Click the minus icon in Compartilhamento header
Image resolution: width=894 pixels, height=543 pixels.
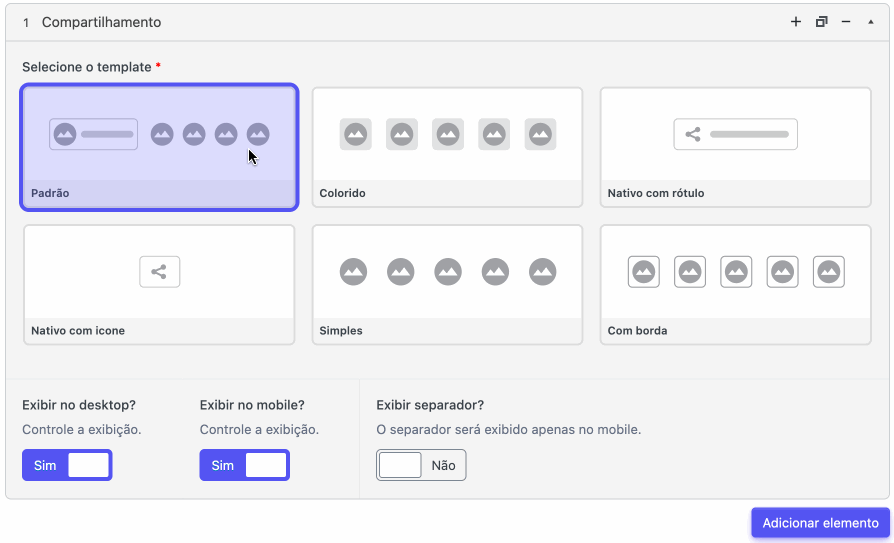click(846, 22)
